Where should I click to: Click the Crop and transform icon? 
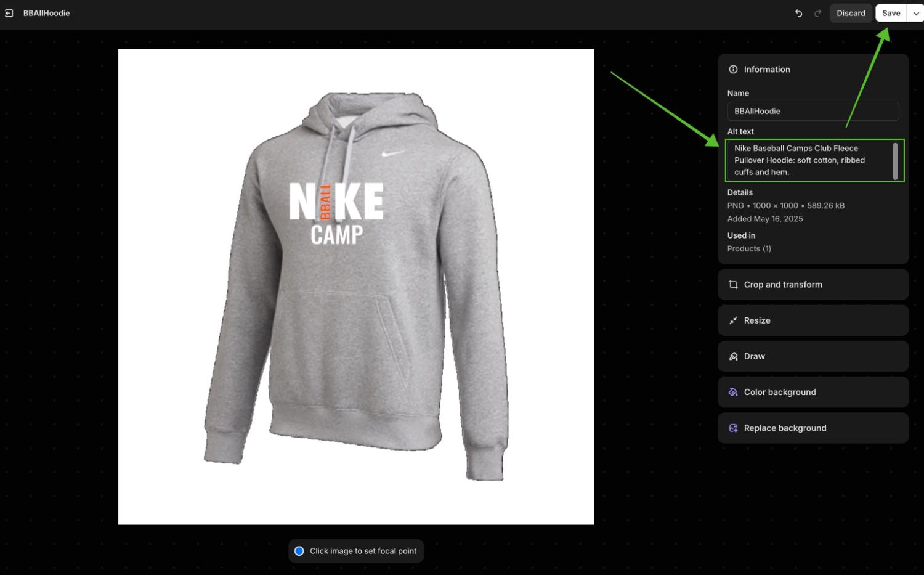tap(733, 285)
